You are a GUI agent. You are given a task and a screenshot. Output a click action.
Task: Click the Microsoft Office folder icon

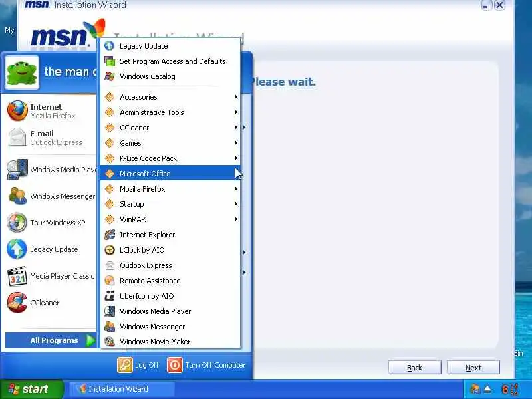[109, 174]
